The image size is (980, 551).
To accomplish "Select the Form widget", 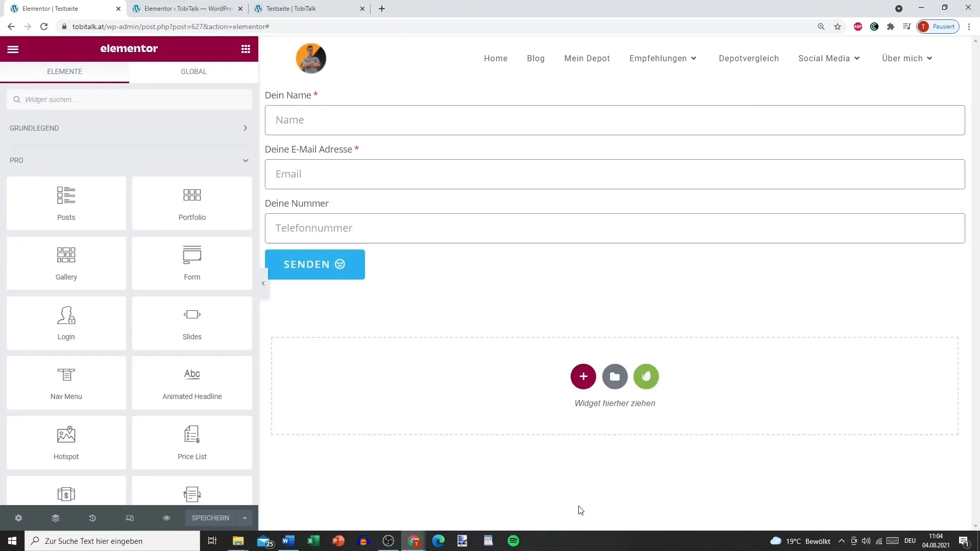I will (x=192, y=263).
